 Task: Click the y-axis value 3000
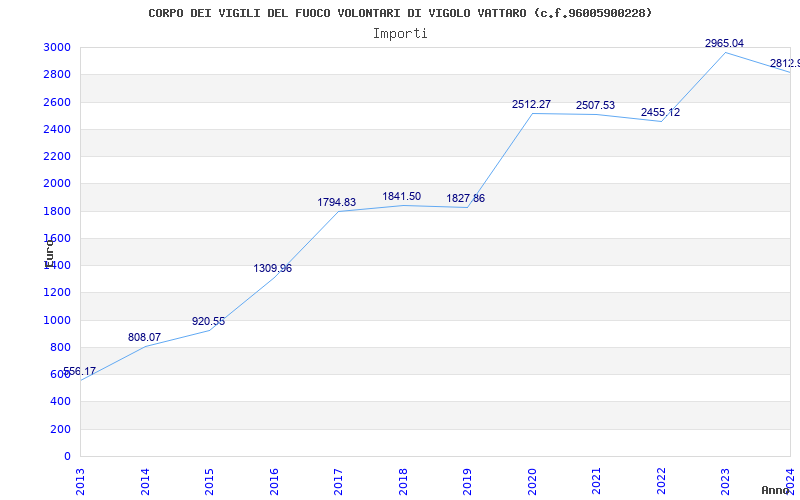tap(57, 47)
